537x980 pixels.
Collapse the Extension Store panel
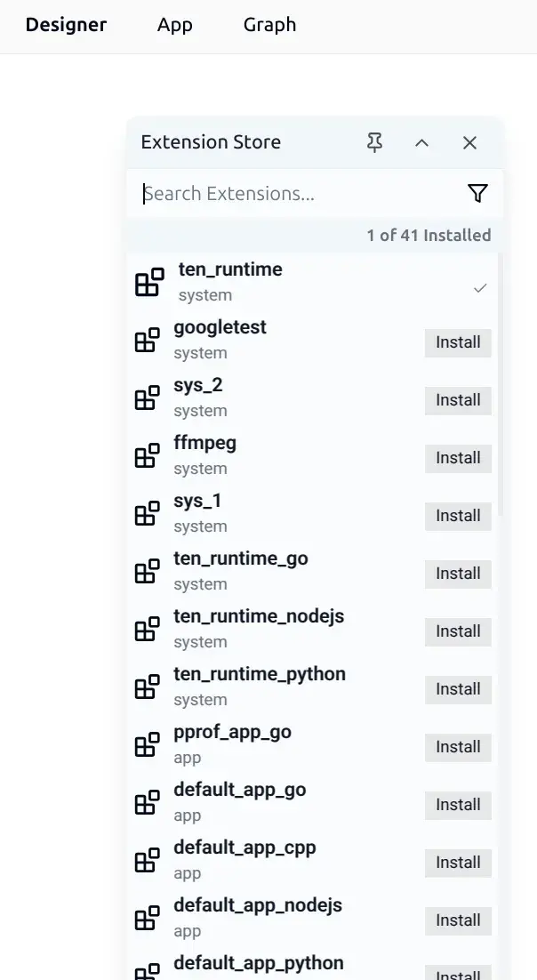point(421,142)
